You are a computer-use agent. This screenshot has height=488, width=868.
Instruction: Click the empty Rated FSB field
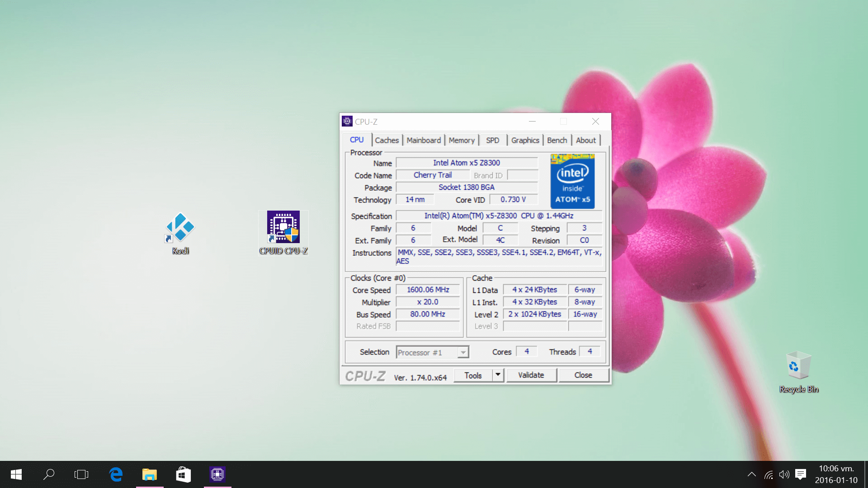click(x=428, y=326)
